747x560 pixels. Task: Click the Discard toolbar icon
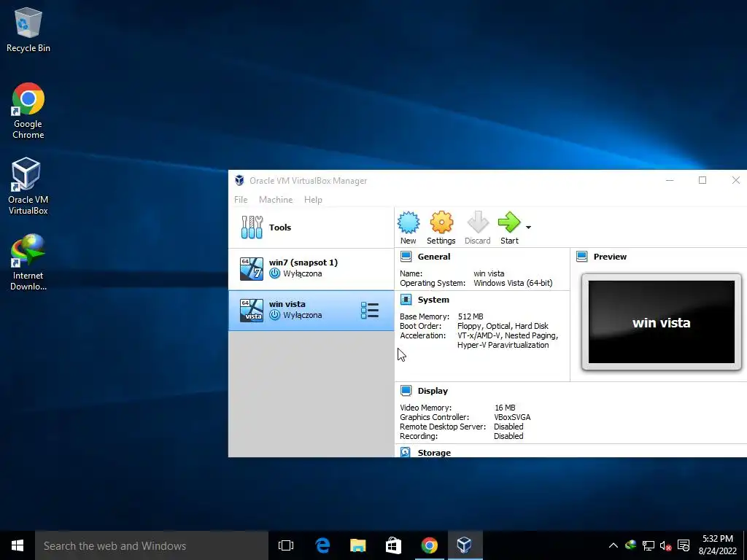pos(477,227)
